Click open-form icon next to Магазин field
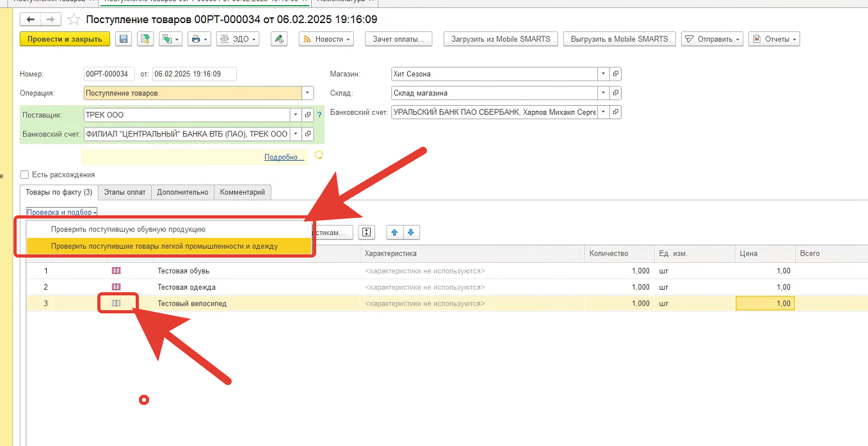Image resolution: width=868 pixels, height=446 pixels. tap(615, 74)
